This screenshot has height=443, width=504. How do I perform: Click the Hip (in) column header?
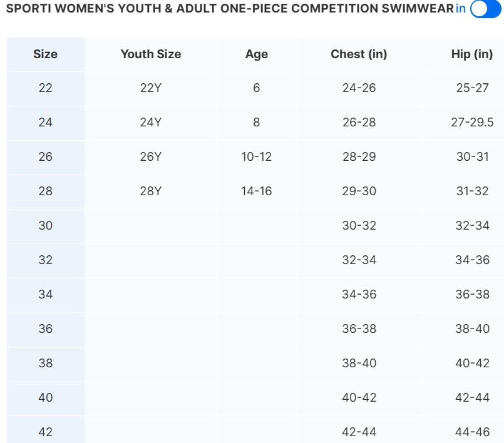click(472, 54)
